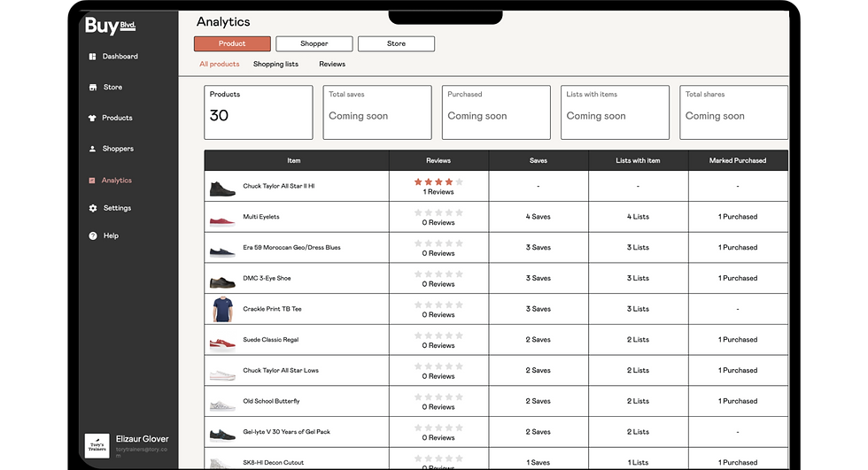Click 'Crackle Print TB Tee' product name
868x470 pixels.
pyautogui.click(x=273, y=309)
